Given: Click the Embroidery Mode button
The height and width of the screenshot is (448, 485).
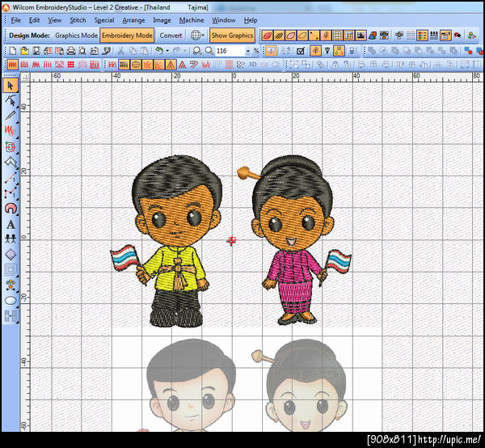Looking at the screenshot, I should pyautogui.click(x=127, y=36).
